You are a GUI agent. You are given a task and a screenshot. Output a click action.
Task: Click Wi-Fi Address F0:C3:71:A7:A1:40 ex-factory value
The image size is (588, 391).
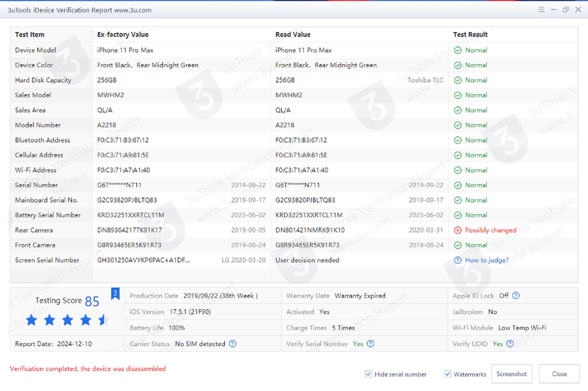(x=124, y=170)
